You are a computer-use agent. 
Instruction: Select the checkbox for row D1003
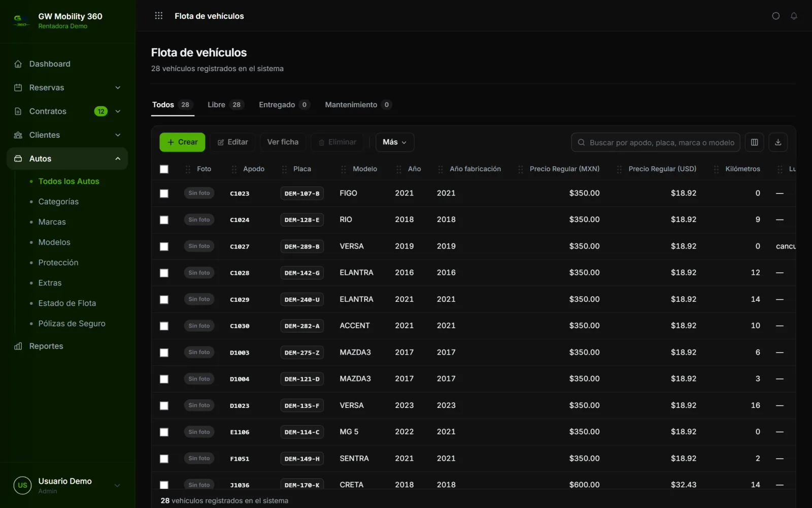tap(164, 353)
